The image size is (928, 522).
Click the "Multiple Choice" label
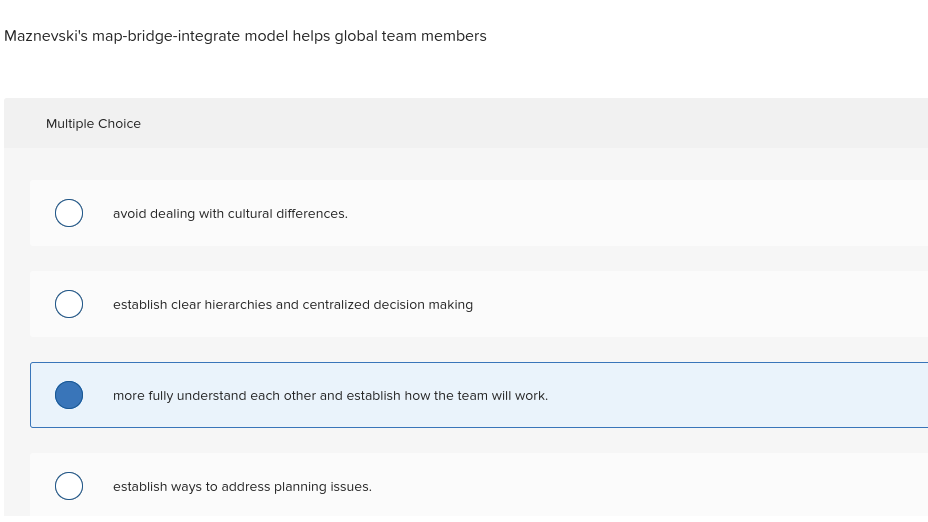point(93,124)
